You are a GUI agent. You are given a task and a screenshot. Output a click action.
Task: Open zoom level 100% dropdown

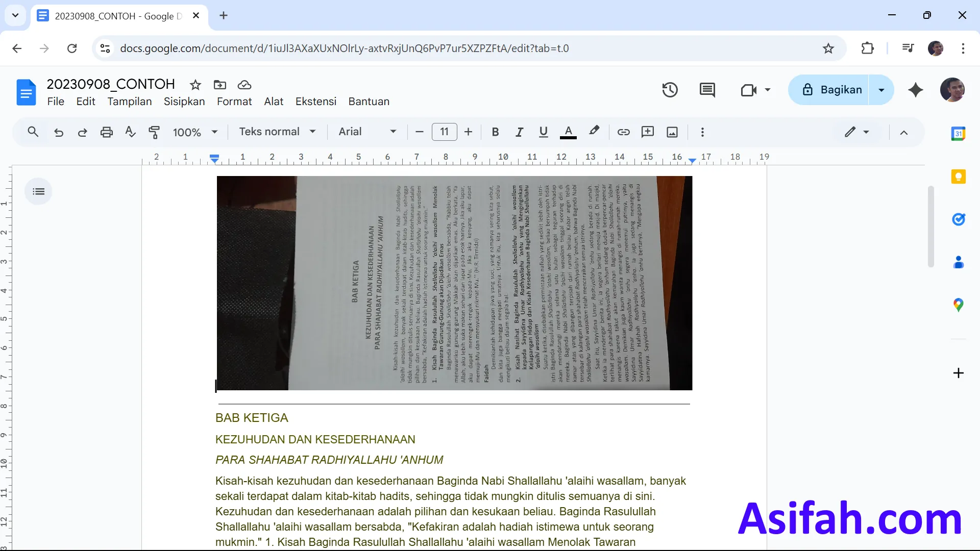(195, 132)
